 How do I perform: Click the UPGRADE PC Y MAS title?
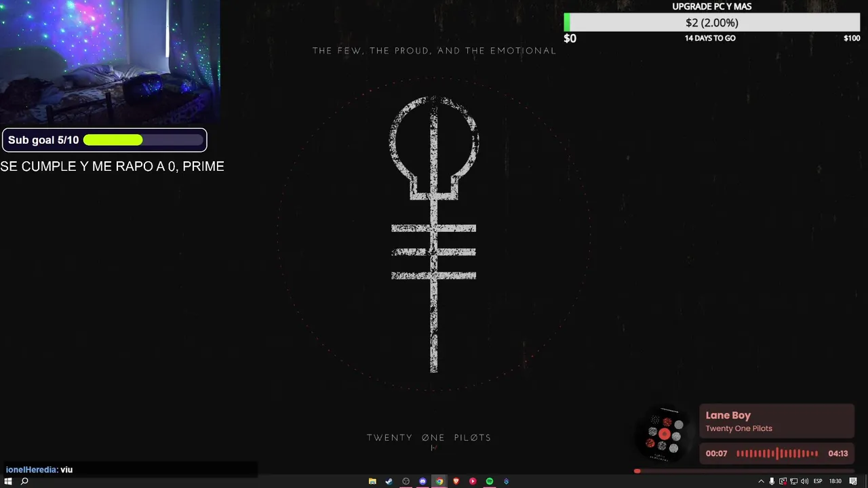pos(711,6)
